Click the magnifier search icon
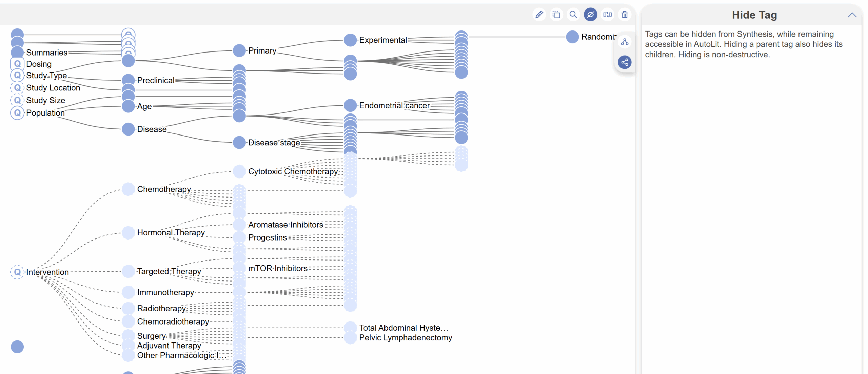Viewport: 868px width, 374px height. click(x=573, y=15)
